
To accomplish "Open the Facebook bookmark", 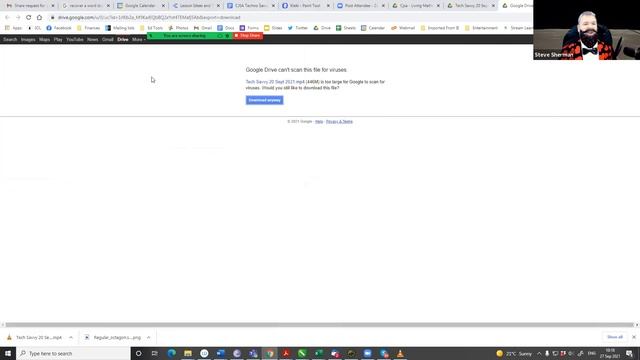I will (59, 28).
